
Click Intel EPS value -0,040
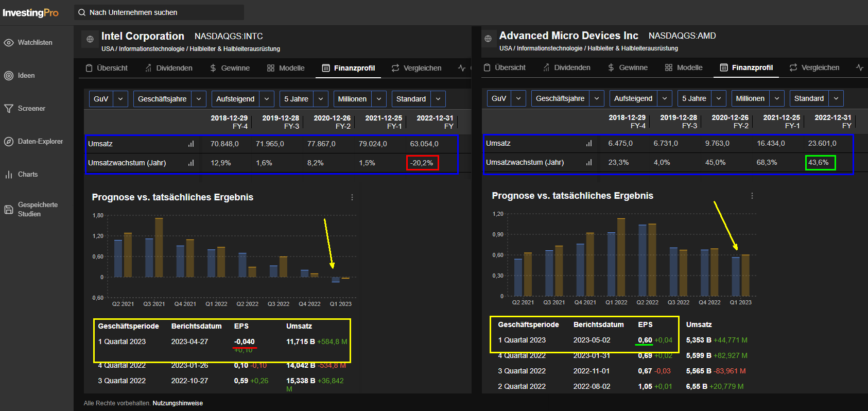(x=245, y=341)
